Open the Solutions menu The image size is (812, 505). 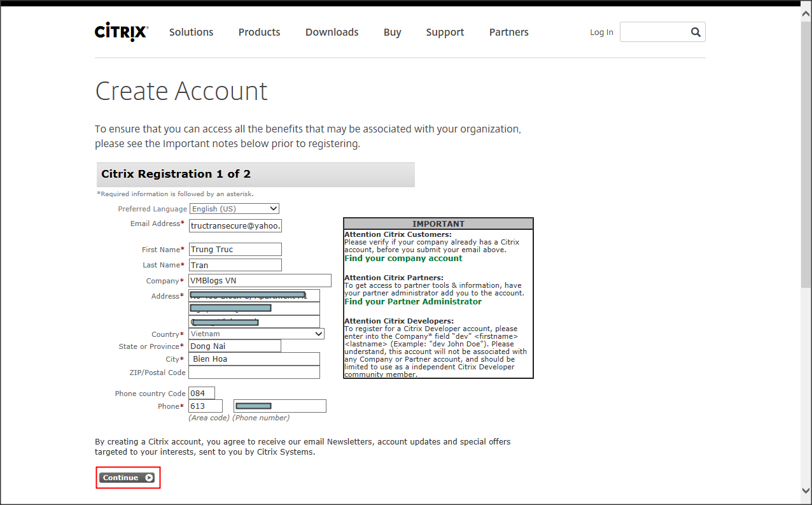tap(191, 32)
